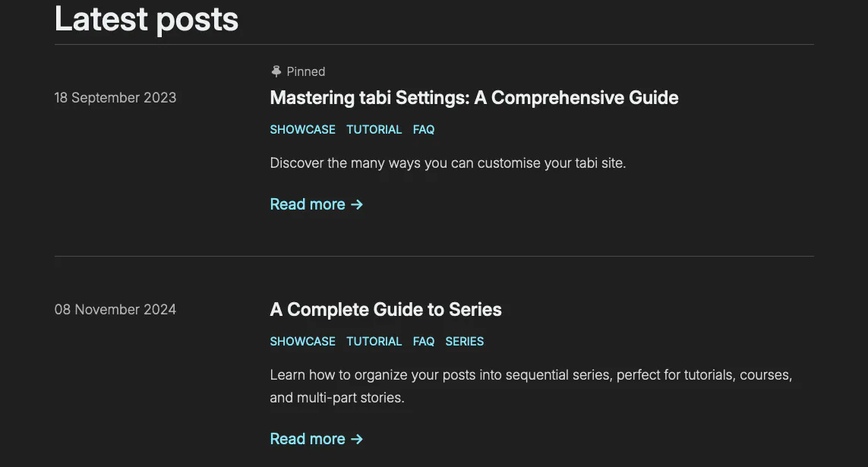Click the "Latest posts" heading
The width and height of the screenshot is (868, 467).
click(x=147, y=19)
